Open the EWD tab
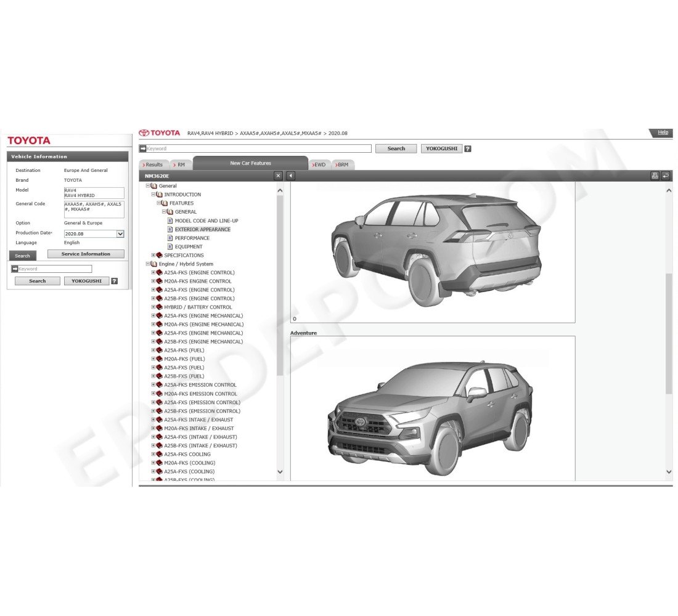 tap(319, 164)
